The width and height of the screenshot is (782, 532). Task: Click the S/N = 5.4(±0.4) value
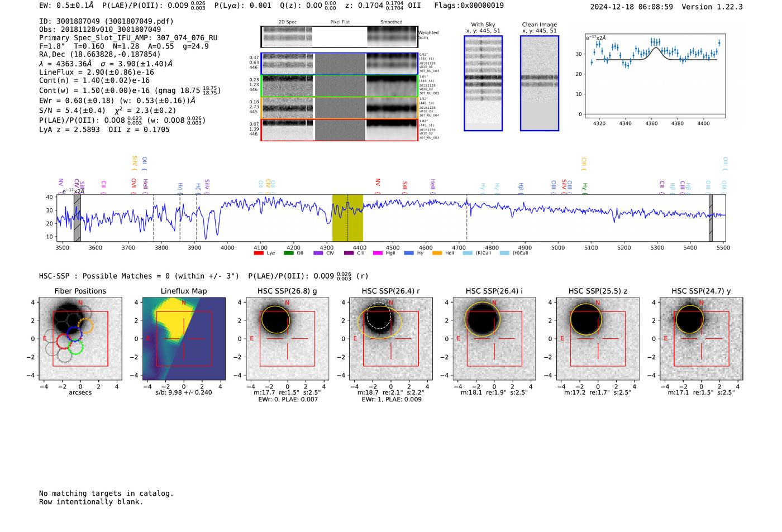tap(72, 111)
